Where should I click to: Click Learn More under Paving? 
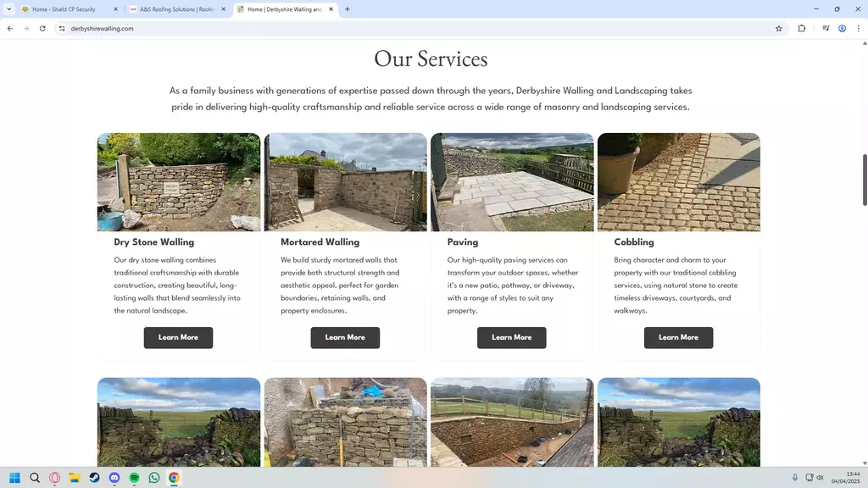click(511, 337)
